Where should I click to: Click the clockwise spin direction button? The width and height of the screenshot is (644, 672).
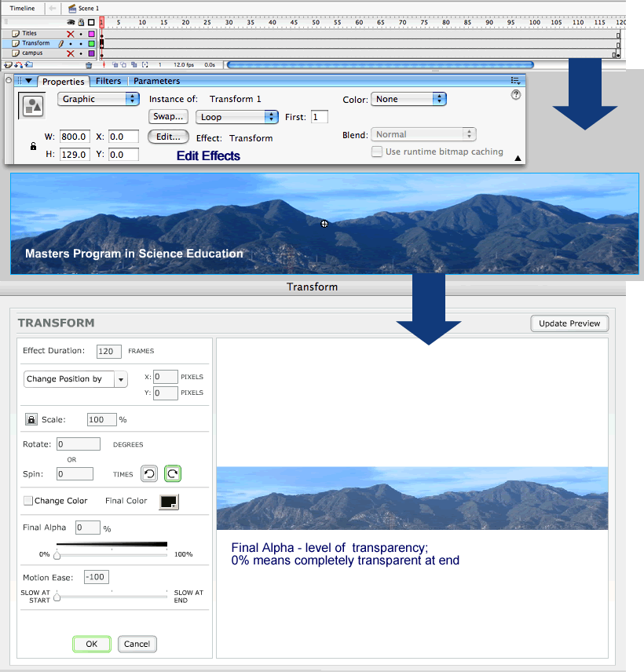[x=172, y=473]
